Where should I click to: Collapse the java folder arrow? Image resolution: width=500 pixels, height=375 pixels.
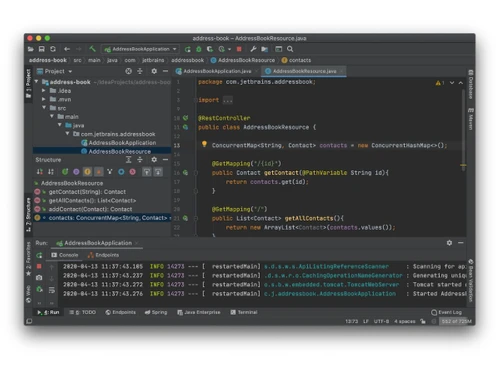[x=60, y=125]
